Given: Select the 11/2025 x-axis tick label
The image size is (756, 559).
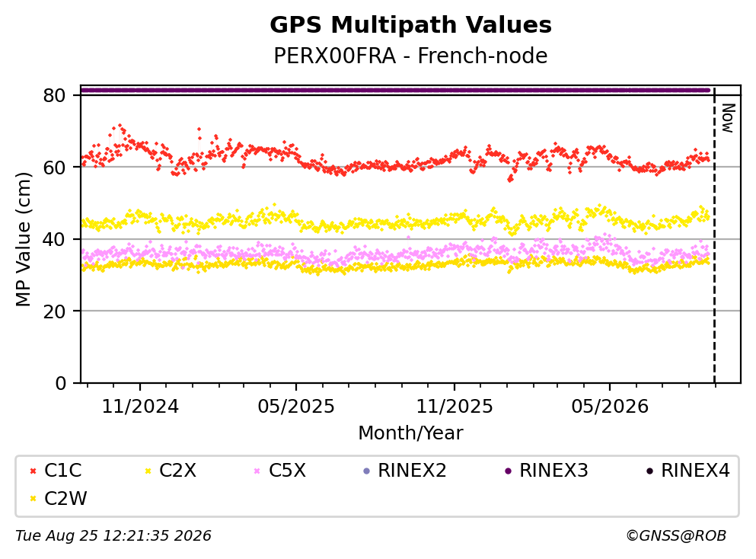Looking at the screenshot, I should (455, 407).
